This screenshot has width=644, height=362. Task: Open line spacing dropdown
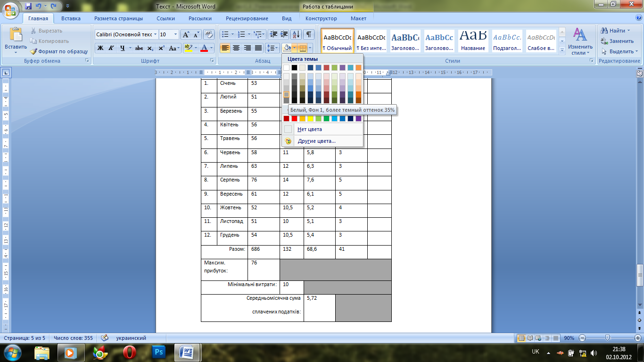[272, 48]
